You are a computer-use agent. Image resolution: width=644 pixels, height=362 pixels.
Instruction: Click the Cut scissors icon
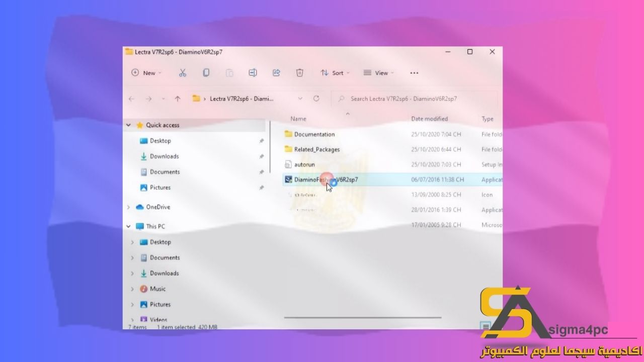coord(183,73)
